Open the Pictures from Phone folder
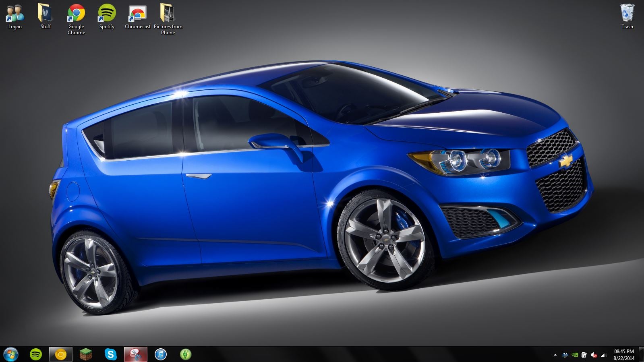 tap(168, 19)
